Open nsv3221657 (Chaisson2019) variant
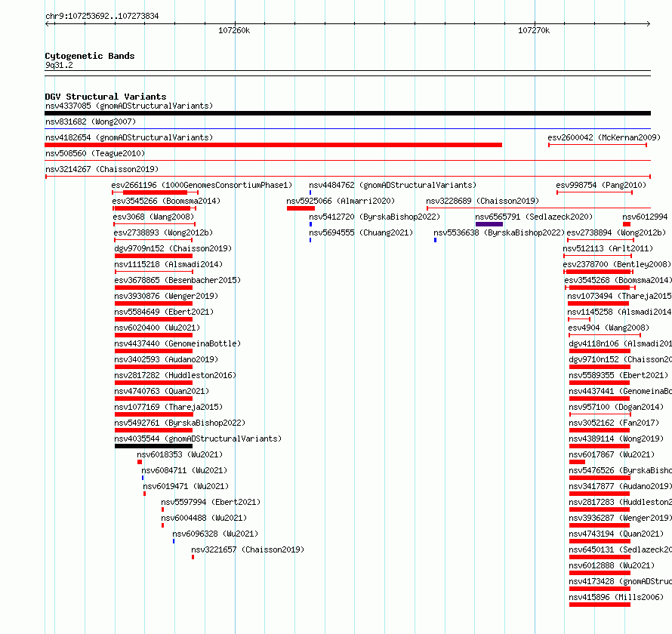This screenshot has height=634, width=672. pyautogui.click(x=248, y=549)
